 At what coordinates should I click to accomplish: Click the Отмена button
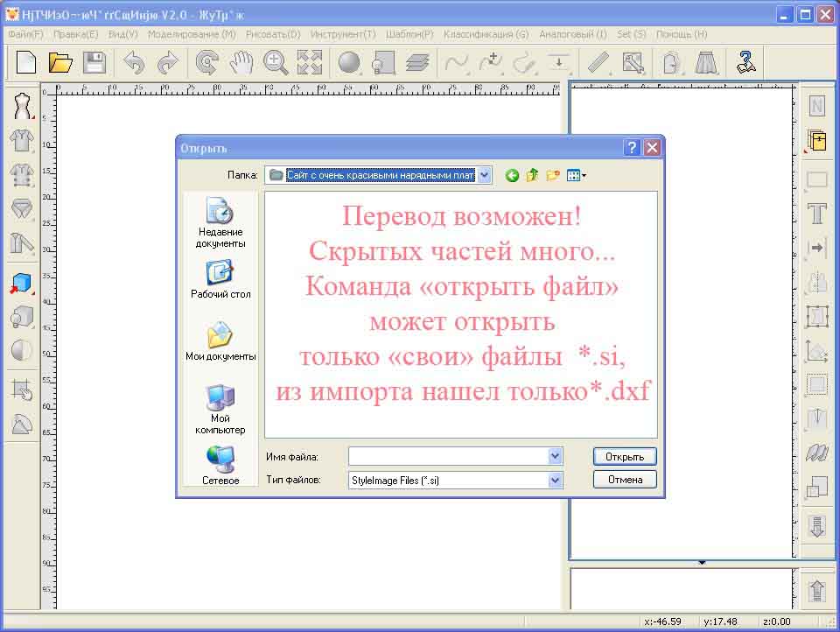[625, 480]
